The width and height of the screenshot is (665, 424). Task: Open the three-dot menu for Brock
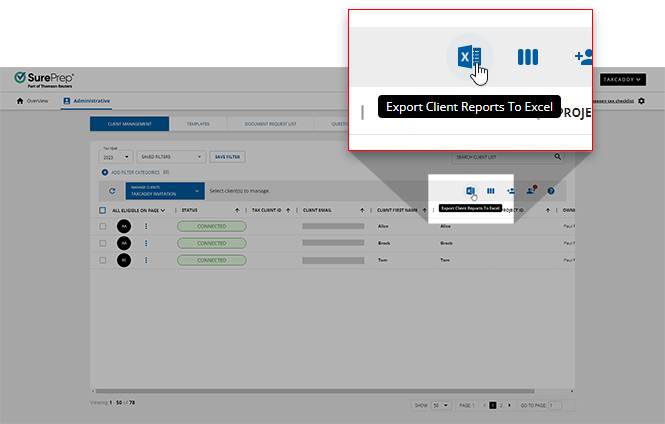coord(146,243)
